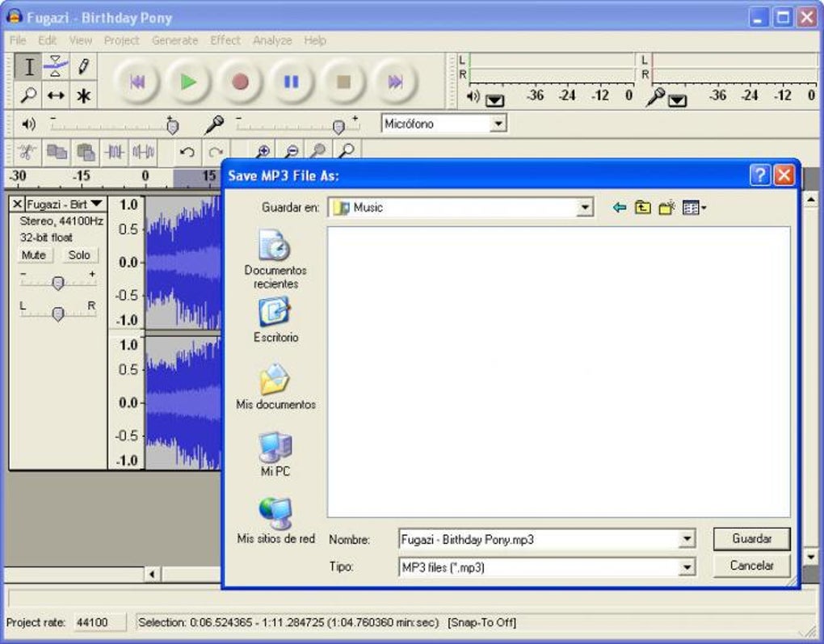This screenshot has height=644, width=824.
Task: Click the Cut scissors icon
Action: click(x=27, y=153)
